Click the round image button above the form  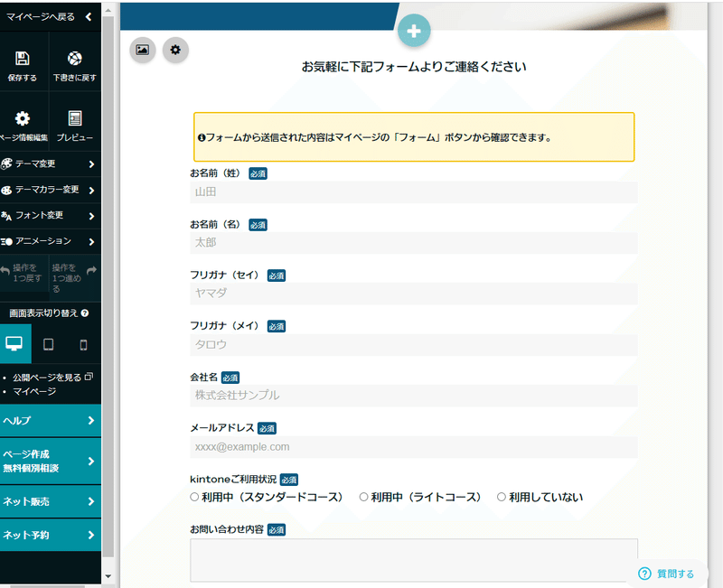143,50
